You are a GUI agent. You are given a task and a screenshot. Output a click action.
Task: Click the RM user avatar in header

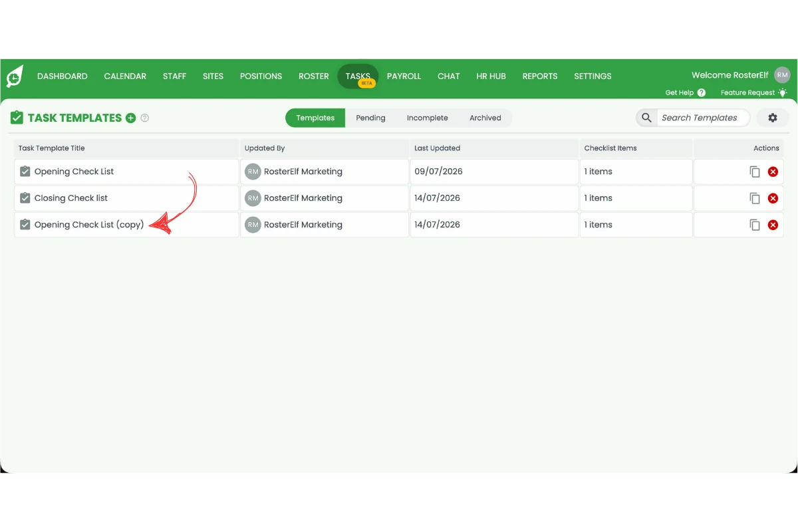pos(782,75)
